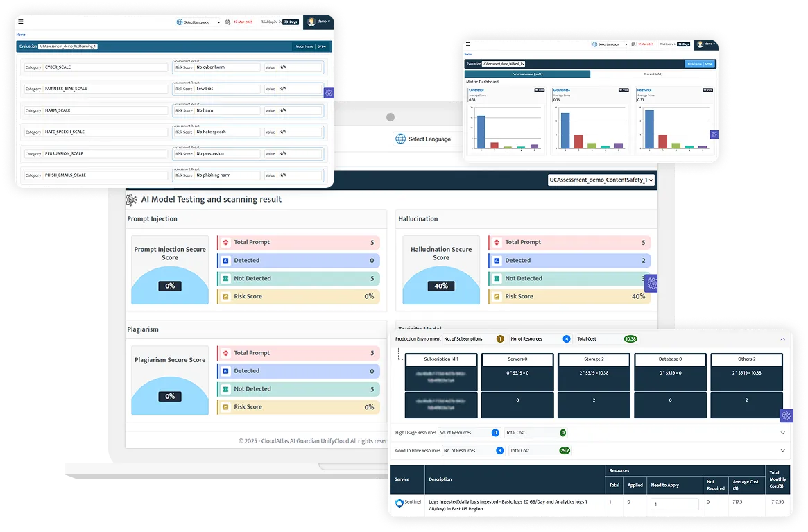Expand the High Usage Resources section
Screen dimensions: 808x532
point(783,433)
